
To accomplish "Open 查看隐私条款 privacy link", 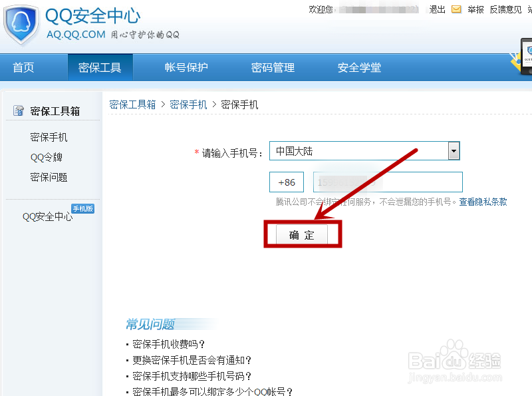I will tap(483, 202).
